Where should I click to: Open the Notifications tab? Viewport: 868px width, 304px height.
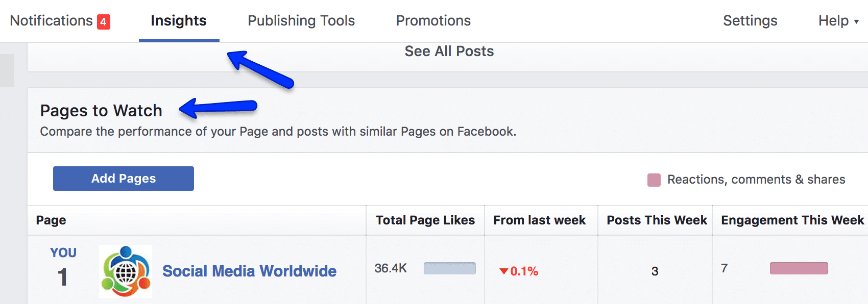point(60,21)
